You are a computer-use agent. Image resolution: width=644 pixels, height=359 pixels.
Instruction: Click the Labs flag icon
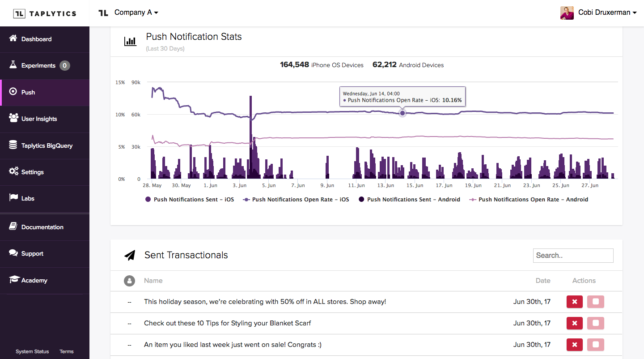point(13,198)
